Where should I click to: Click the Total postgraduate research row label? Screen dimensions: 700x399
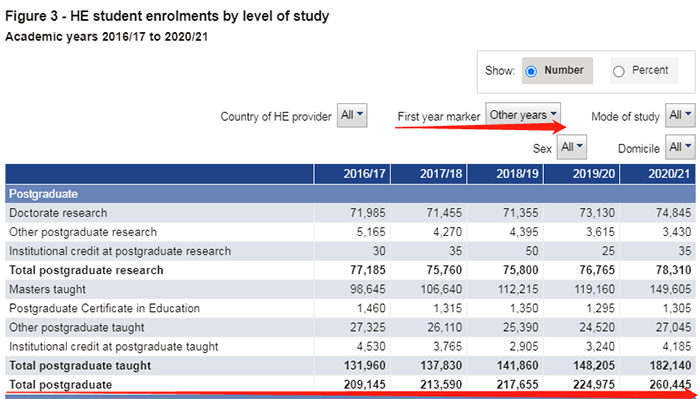click(x=86, y=270)
